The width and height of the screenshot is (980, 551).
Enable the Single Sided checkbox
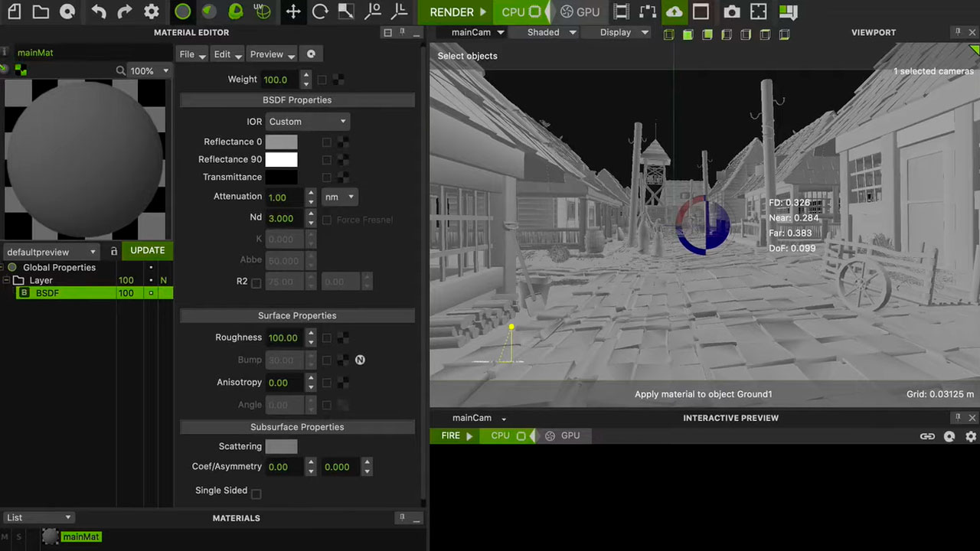[256, 494]
